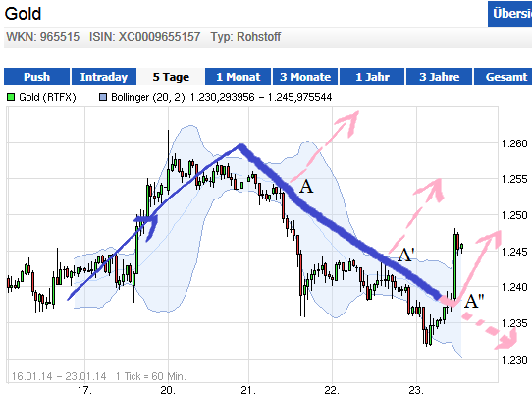This screenshot has height=399, width=532.
Task: Click the 20. date axis label
Action: (x=168, y=390)
